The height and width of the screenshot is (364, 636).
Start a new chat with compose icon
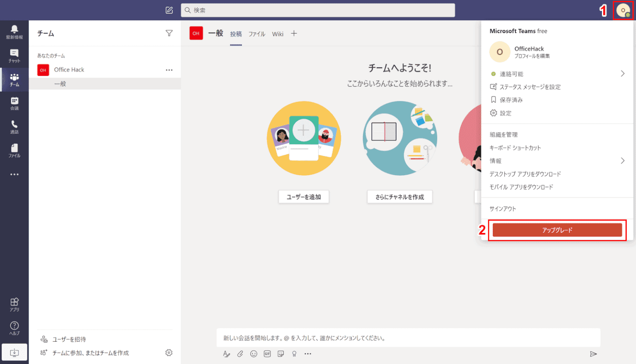pos(169,10)
